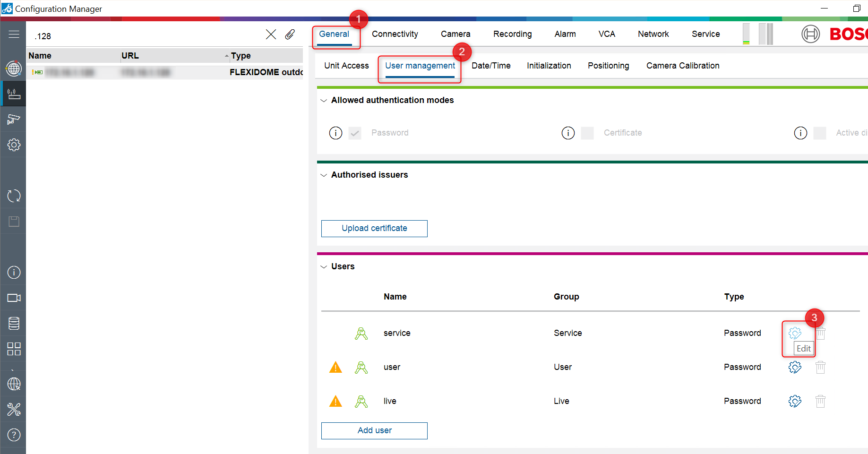Image resolution: width=868 pixels, height=454 pixels.
Task: Click the edit gear for user account
Action: tap(795, 367)
